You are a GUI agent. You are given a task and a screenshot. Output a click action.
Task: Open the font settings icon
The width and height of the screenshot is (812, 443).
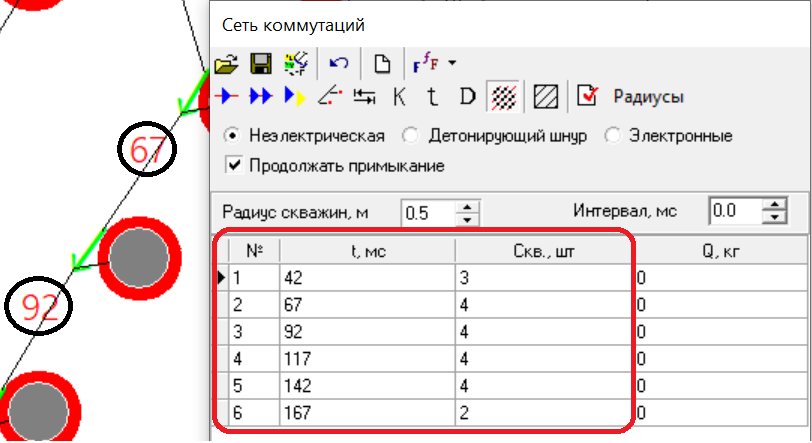pyautogui.click(x=426, y=63)
